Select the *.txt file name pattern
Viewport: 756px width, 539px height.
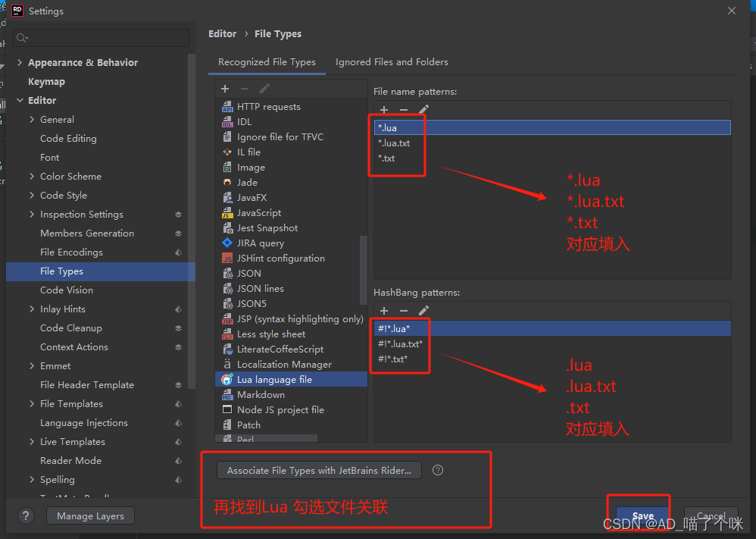552,158
